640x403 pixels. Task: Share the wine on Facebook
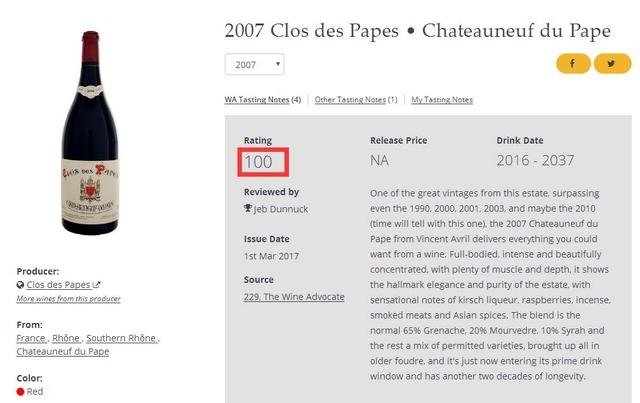[573, 64]
